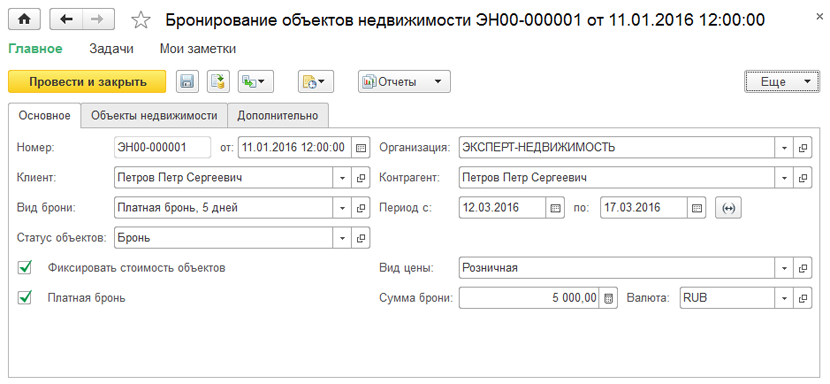The image size is (830, 384).
Task: Click into the Номер input field
Action: point(163,148)
